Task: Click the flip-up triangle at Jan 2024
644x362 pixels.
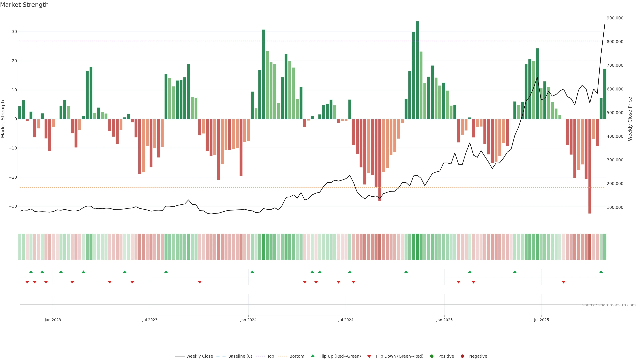Action: click(252, 272)
